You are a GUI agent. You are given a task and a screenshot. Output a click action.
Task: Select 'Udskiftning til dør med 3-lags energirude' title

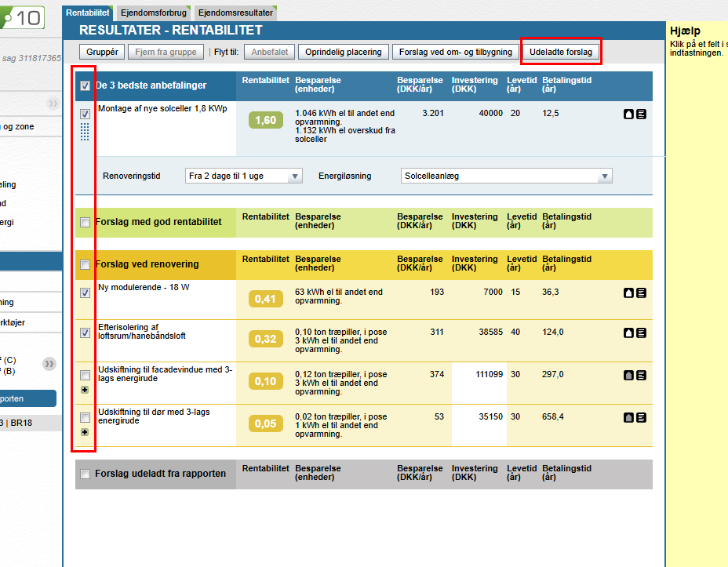[x=154, y=416]
